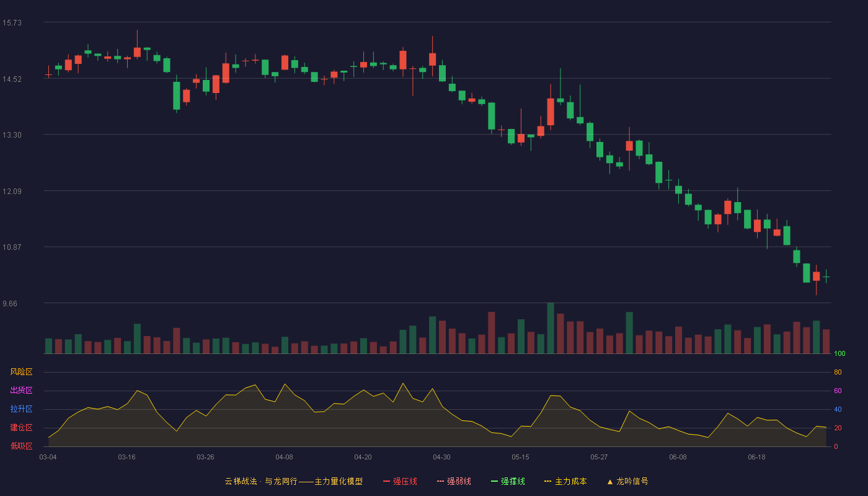Image resolution: width=868 pixels, height=496 pixels.
Task: Click the red 0 indicator scale value
Action: click(836, 446)
